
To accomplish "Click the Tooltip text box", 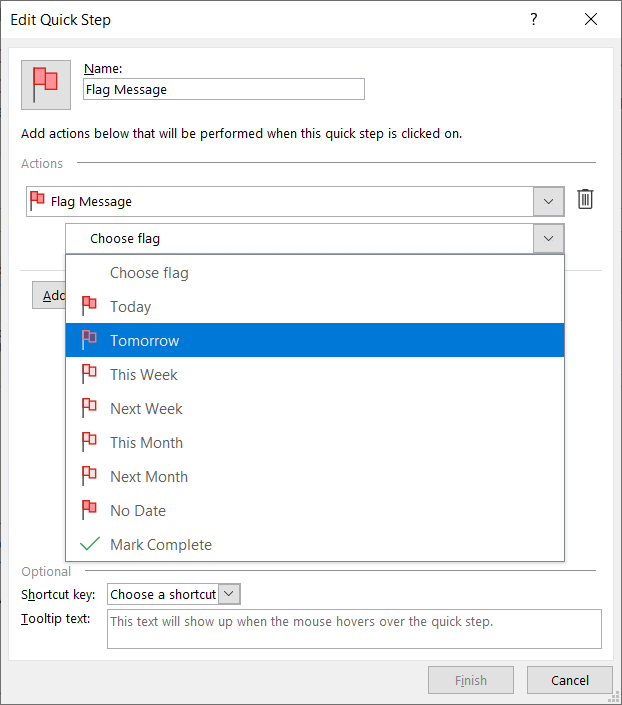I will click(354, 629).
